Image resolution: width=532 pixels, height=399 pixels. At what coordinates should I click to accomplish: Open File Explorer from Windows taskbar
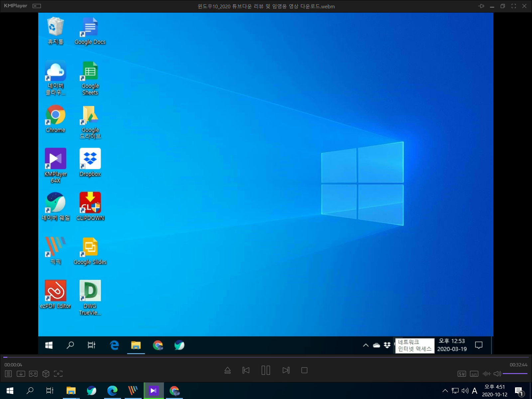71,391
